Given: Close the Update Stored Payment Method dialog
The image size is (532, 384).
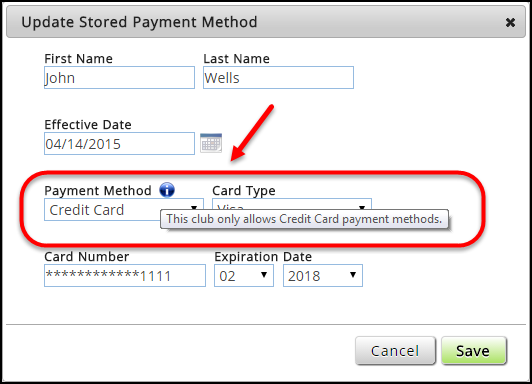Looking at the screenshot, I should [510, 23].
